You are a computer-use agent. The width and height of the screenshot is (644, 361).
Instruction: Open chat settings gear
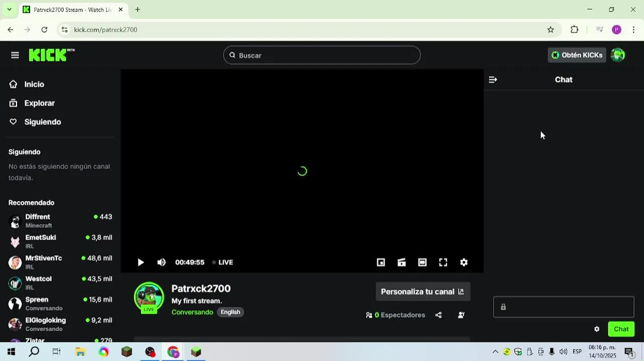point(596,329)
